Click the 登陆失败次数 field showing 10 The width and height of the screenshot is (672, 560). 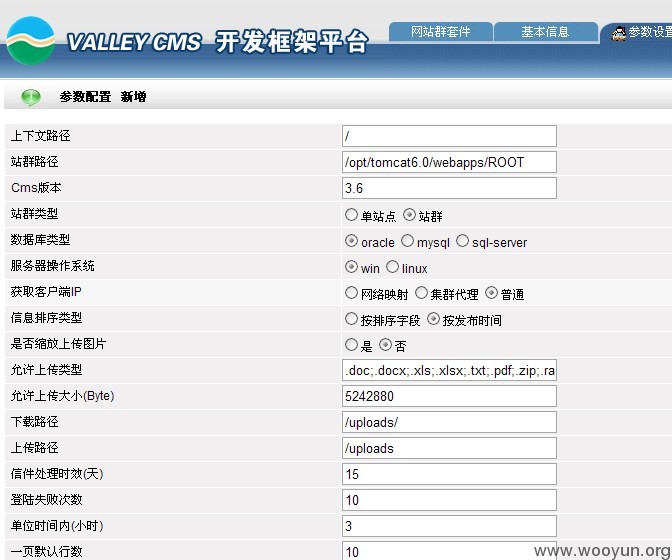click(x=449, y=500)
